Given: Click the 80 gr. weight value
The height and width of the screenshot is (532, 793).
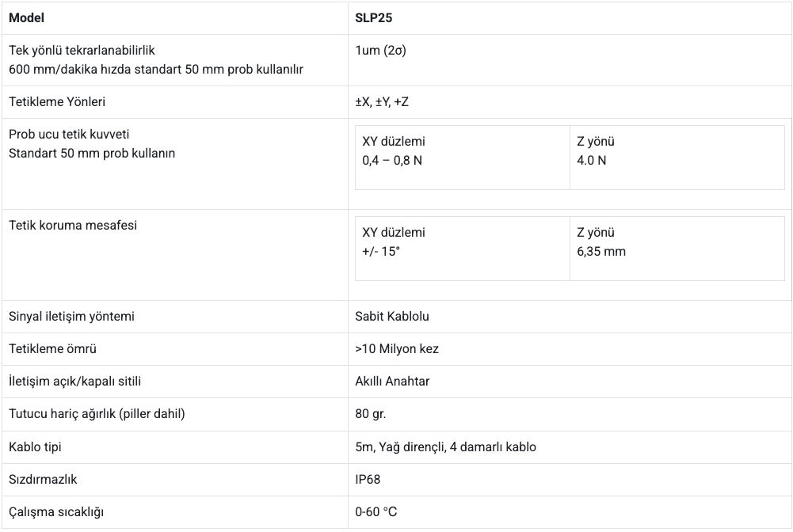Looking at the screenshot, I should (371, 414).
